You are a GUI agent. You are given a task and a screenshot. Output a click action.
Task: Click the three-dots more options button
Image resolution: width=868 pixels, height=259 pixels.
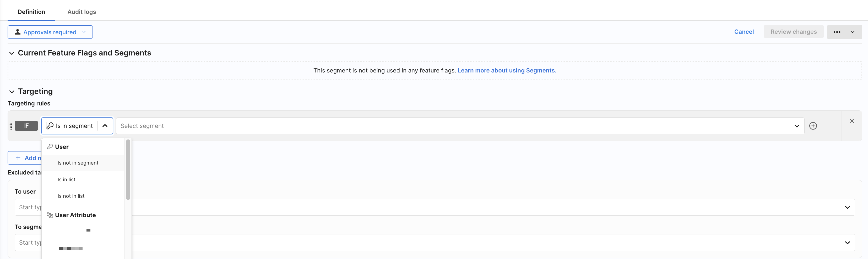point(837,32)
